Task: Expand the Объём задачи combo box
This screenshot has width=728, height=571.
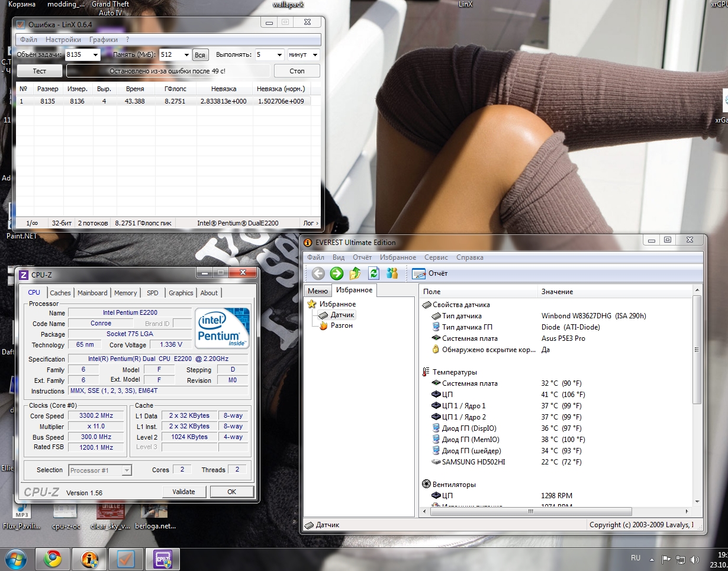Action: click(82, 54)
